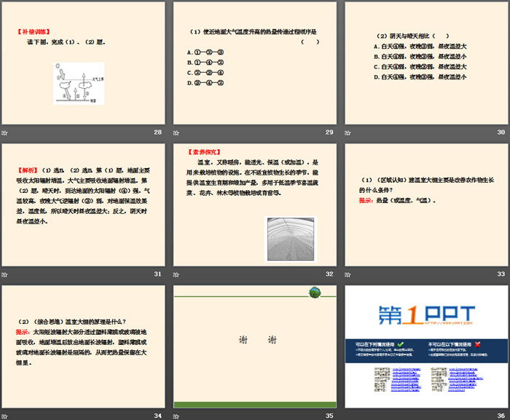Select slide 32 thumbnail with greenhouse photo
The width and height of the screenshot is (510, 420).
pyautogui.click(x=255, y=205)
